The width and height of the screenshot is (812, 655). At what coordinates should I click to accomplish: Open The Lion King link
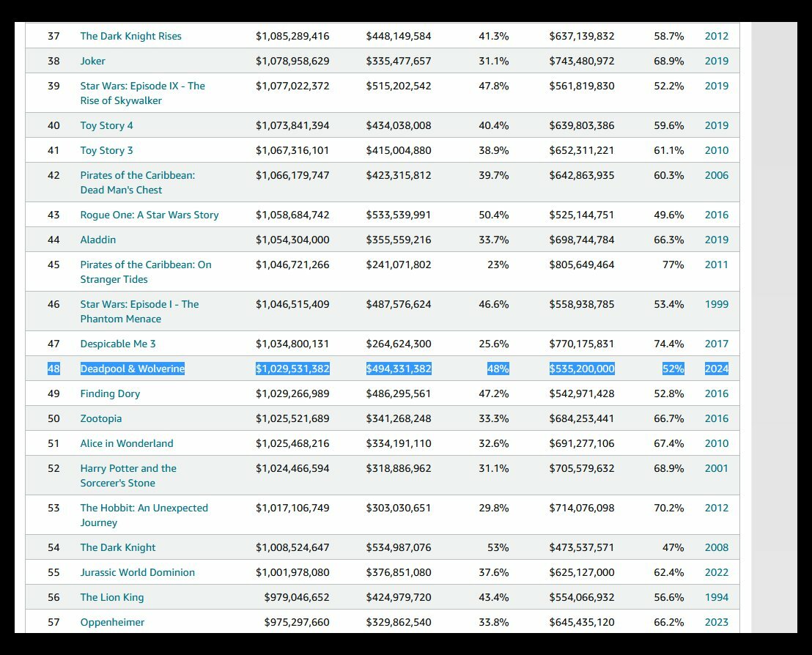tap(112, 597)
